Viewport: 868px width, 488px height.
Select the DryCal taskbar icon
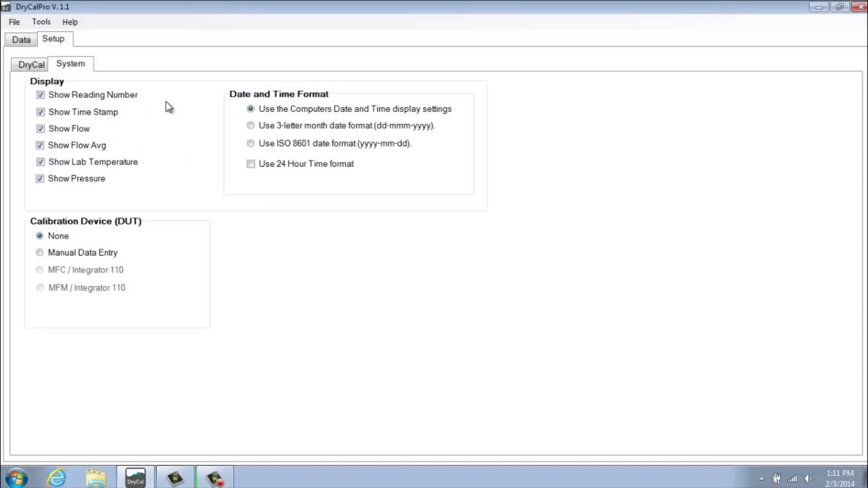pos(136,478)
